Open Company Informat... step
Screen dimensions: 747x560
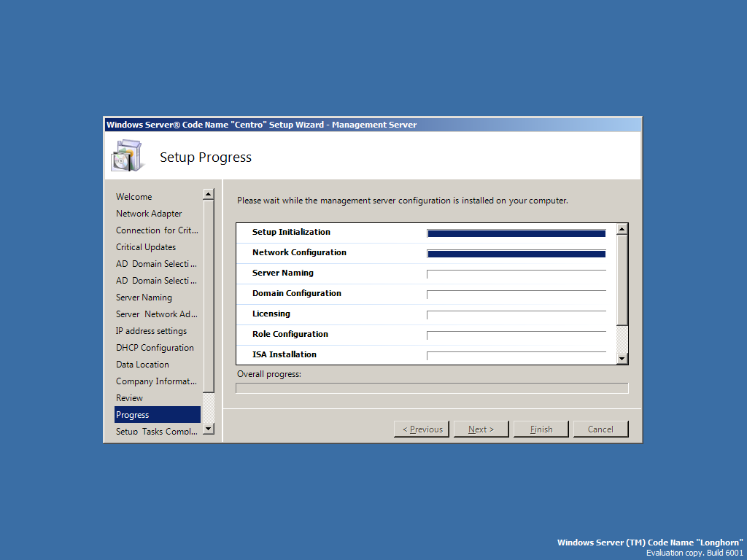[x=156, y=381]
